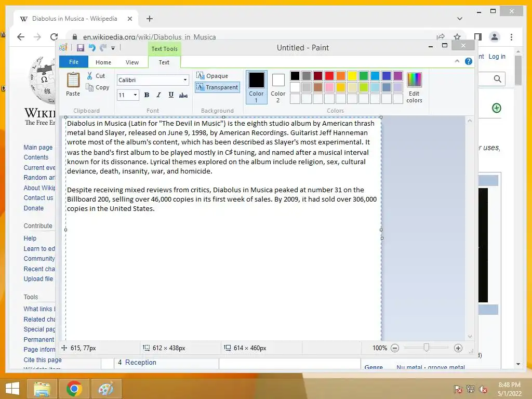Open Chrome three-dot menu

pos(511,37)
